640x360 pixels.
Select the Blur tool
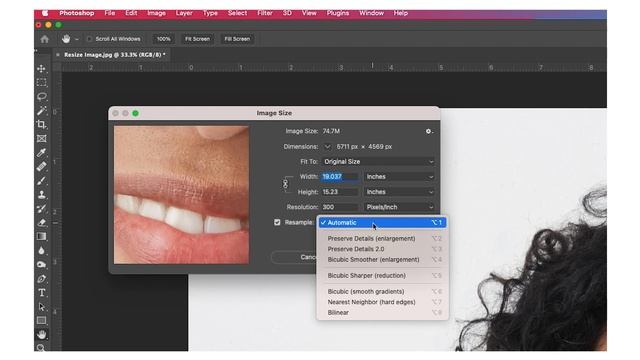point(42,251)
